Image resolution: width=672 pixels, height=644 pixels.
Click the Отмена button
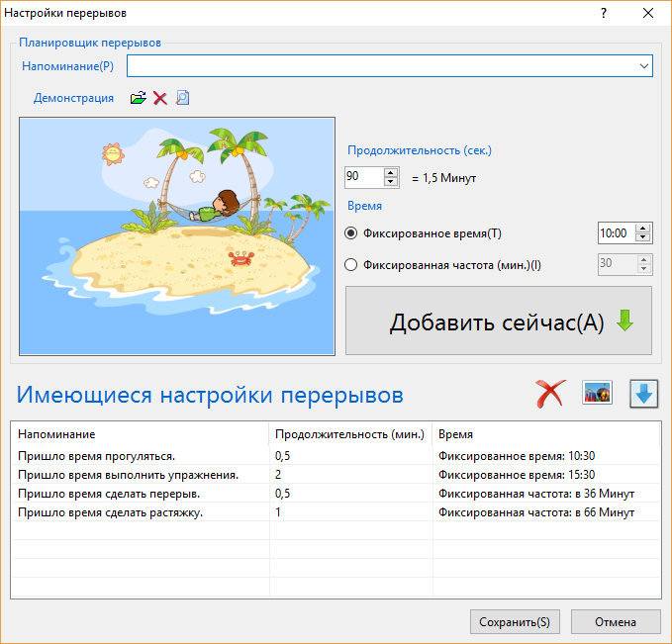tap(616, 621)
